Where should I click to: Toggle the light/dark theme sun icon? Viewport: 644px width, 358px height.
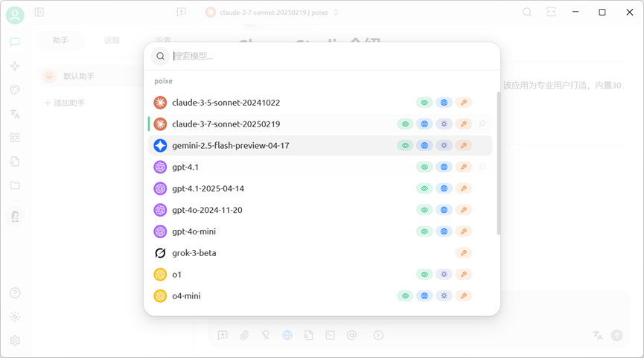tap(15, 316)
